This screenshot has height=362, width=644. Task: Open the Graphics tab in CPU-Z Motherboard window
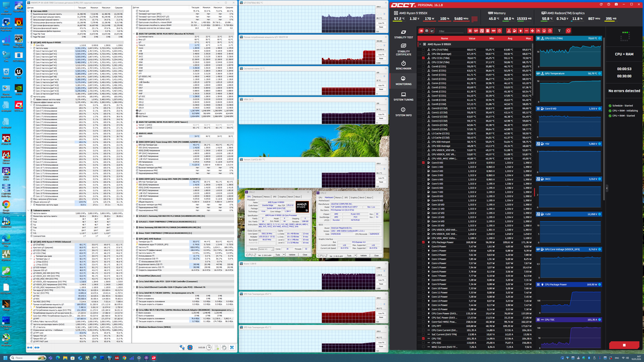click(355, 198)
